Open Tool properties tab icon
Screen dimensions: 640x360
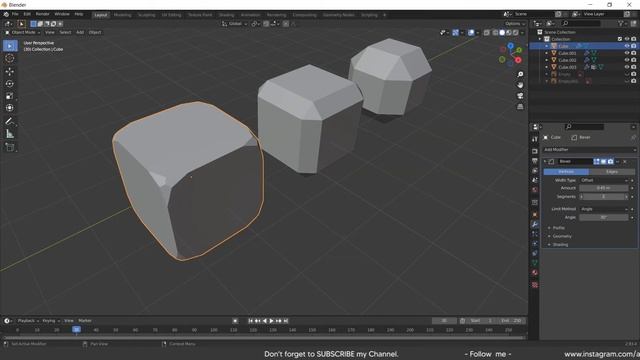pyautogui.click(x=535, y=140)
